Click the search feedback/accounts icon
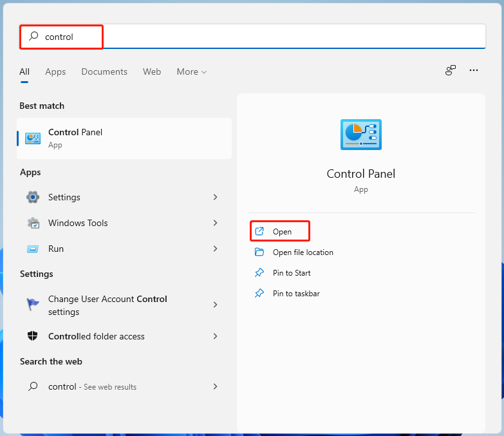Screen dimensions: 504x436 [x=451, y=70]
